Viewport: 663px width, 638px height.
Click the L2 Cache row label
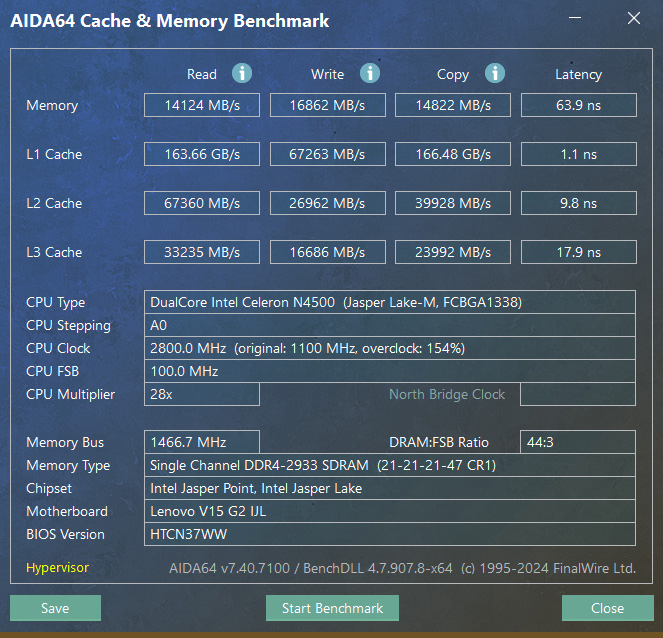coord(54,203)
